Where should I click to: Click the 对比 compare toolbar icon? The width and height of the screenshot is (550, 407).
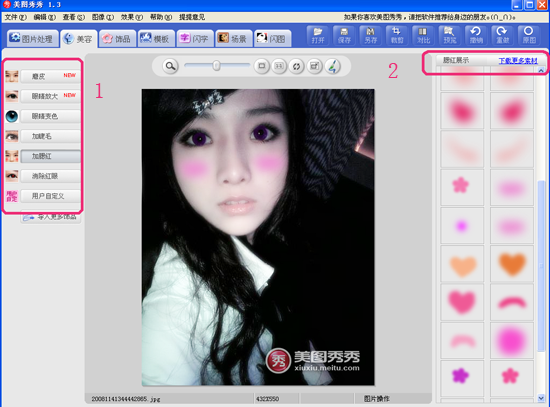(423, 35)
